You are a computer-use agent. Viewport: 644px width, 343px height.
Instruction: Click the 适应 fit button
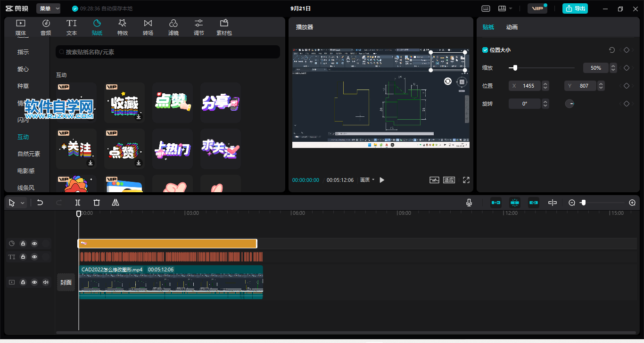[x=449, y=180]
